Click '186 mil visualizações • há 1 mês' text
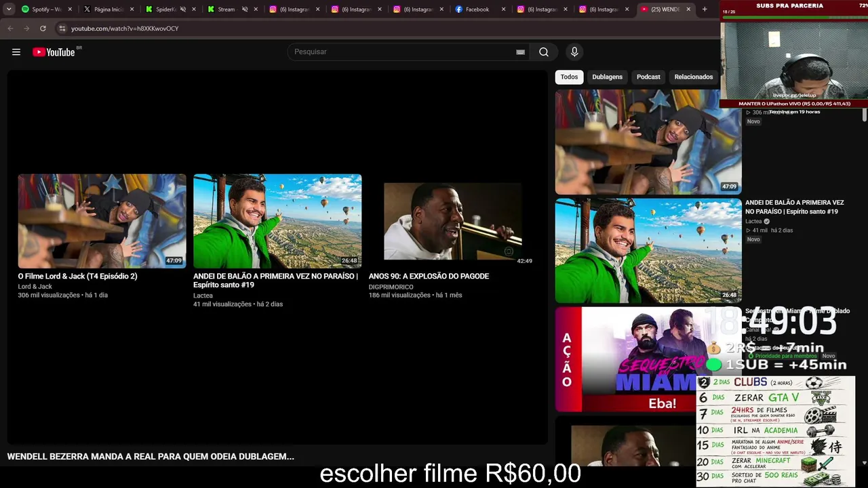The width and height of the screenshot is (868, 488). (x=415, y=296)
